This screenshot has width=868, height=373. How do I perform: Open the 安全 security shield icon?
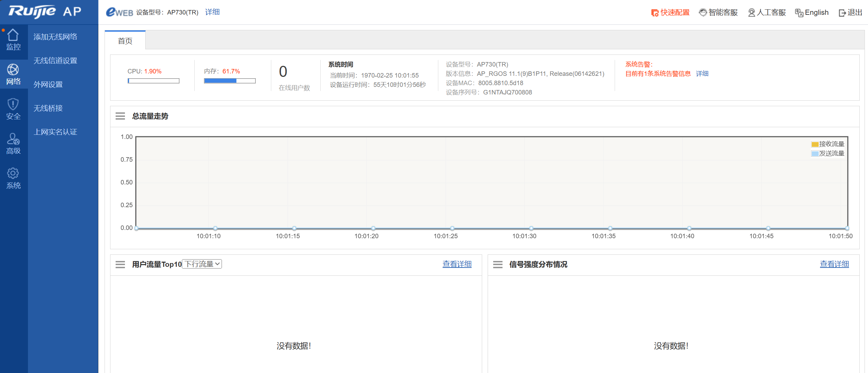tap(13, 104)
